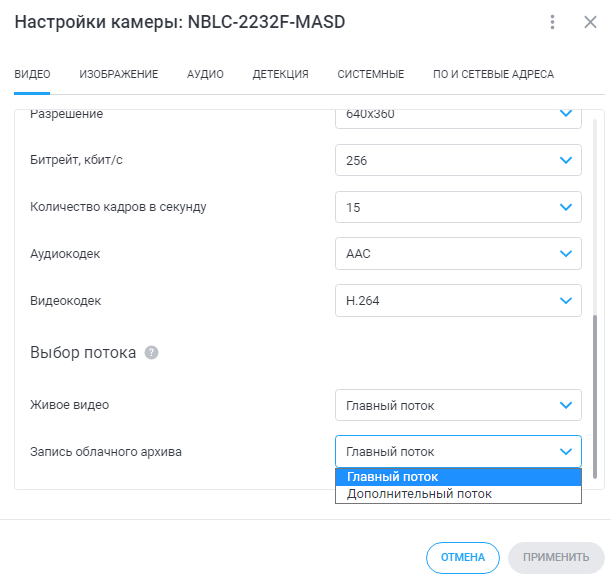
Task: Close the camera settings dialog
Action: tap(590, 22)
